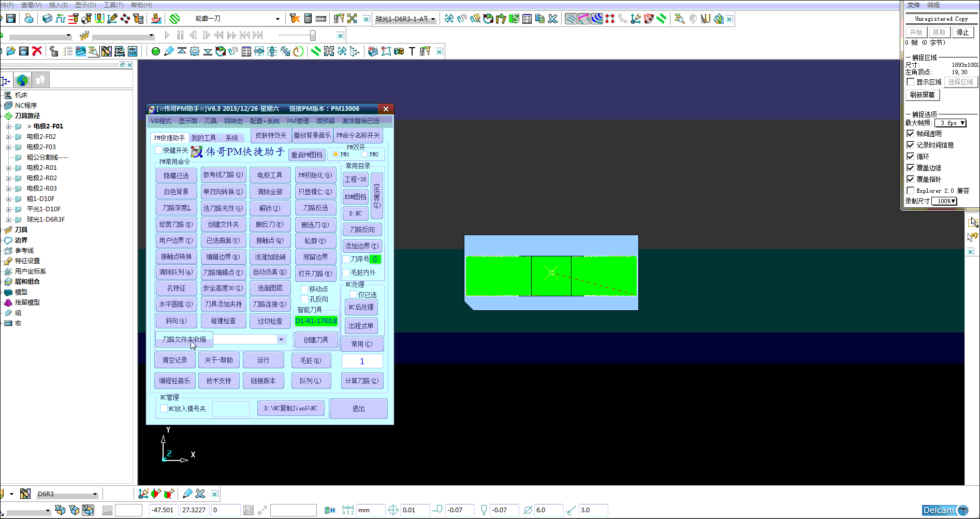Click the bold T text icon

(412, 51)
